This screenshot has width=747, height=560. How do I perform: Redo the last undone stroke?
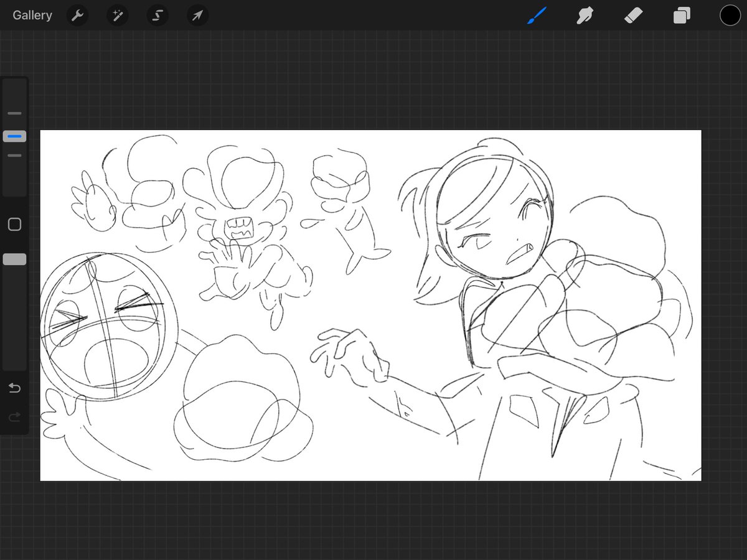(14, 417)
